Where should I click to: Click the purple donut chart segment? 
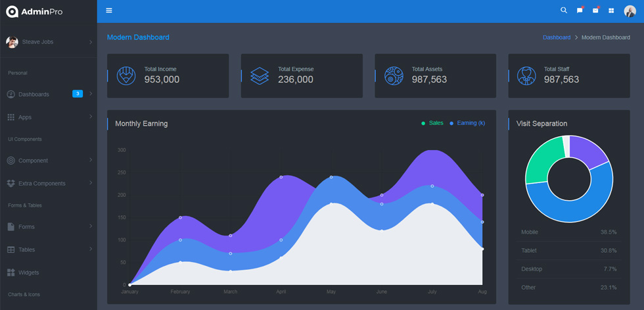pos(587,151)
